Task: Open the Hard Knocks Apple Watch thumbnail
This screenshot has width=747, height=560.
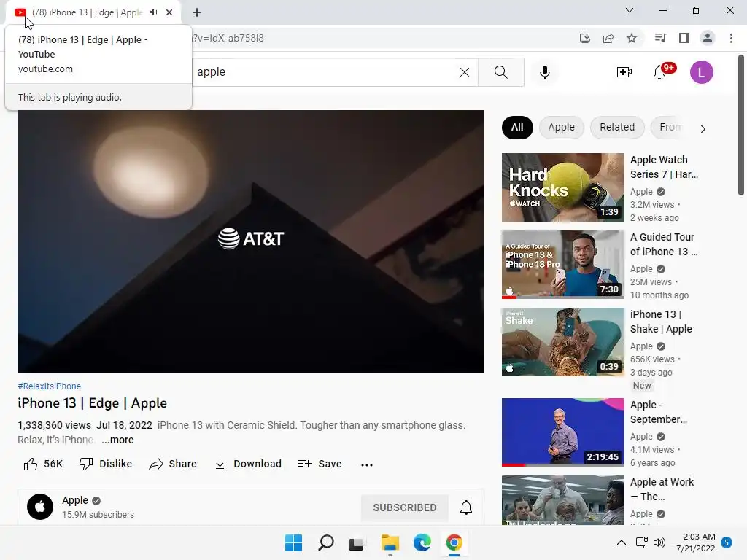Action: coord(562,187)
